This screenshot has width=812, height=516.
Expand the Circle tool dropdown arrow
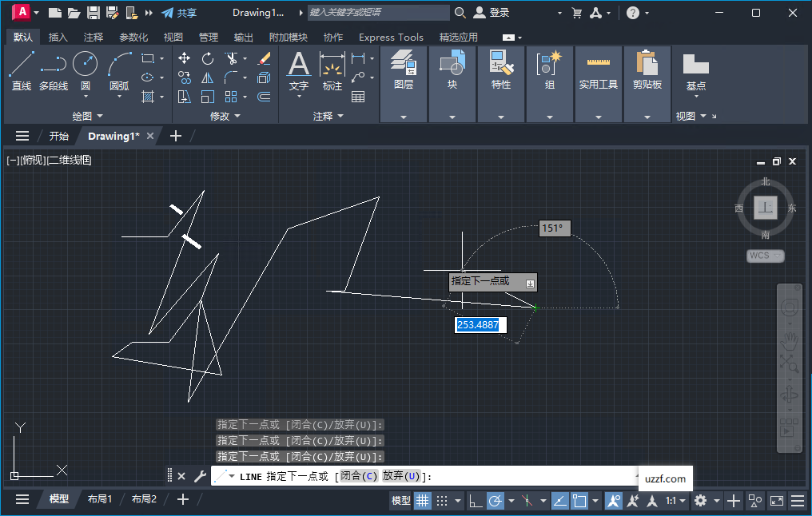[85, 97]
